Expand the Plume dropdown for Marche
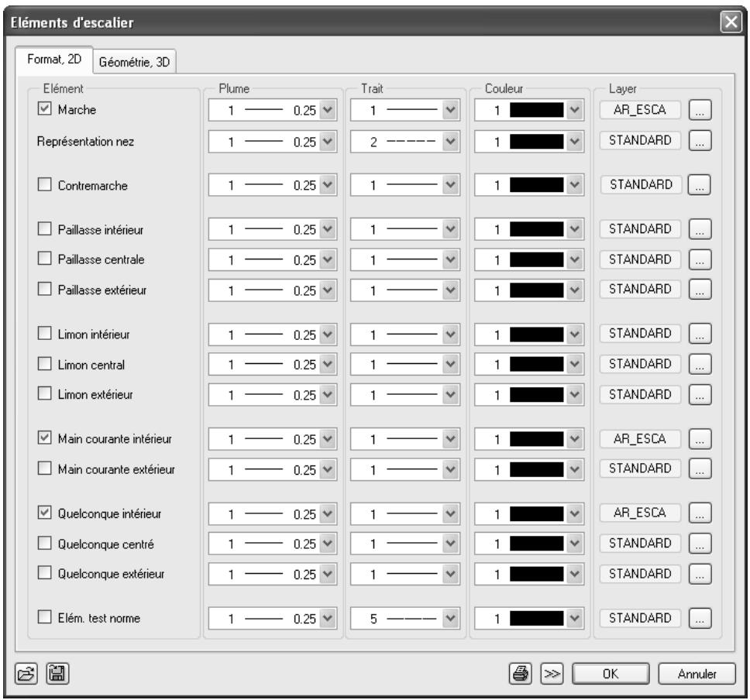Image resolution: width=750 pixels, height=700 pixels. point(328,111)
